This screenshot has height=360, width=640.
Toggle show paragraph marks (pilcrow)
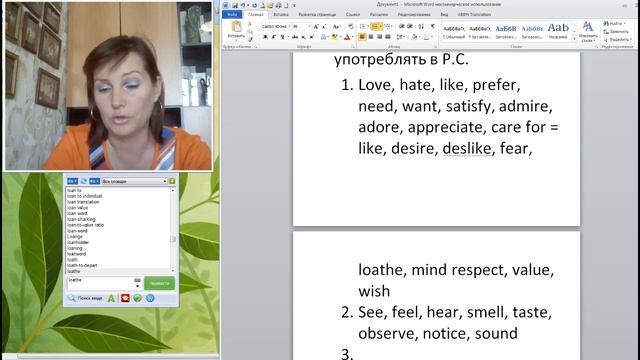coord(433,27)
